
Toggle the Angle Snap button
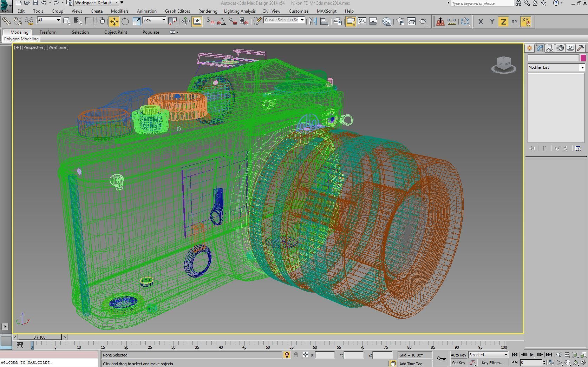pos(221,21)
